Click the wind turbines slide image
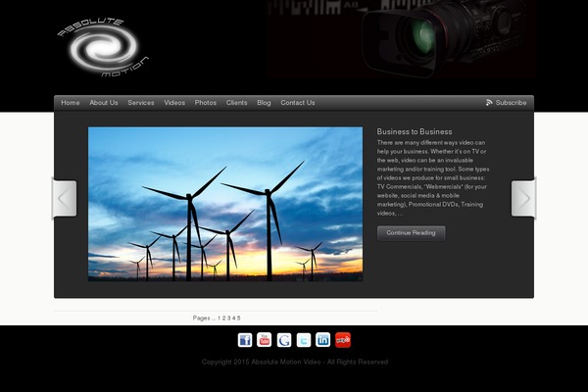 click(225, 204)
